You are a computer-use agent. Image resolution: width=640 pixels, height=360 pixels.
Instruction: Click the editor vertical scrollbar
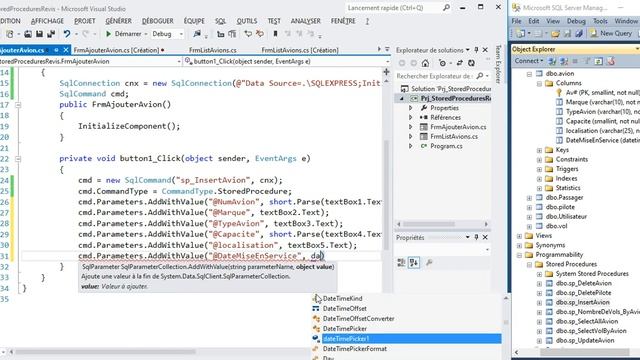(x=386, y=194)
